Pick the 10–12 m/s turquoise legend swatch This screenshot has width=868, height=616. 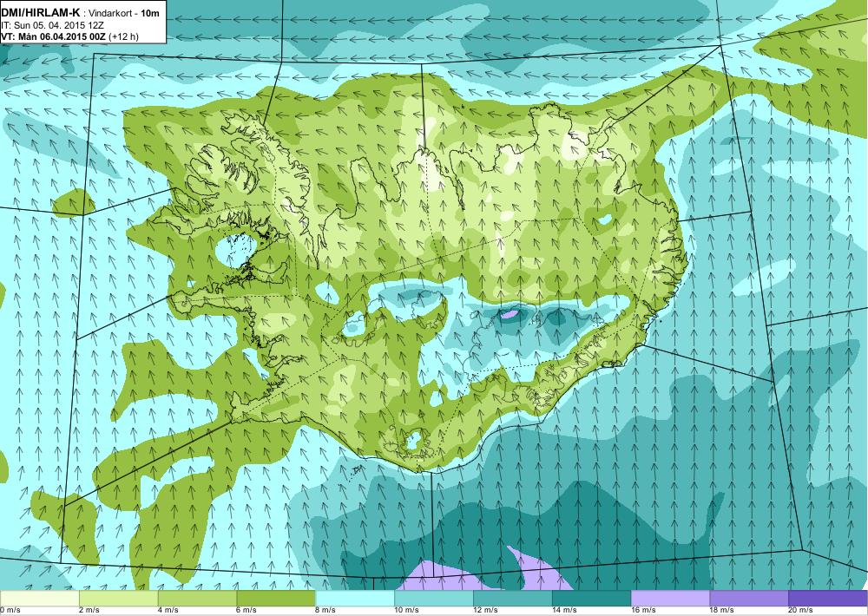pyautogui.click(x=434, y=599)
